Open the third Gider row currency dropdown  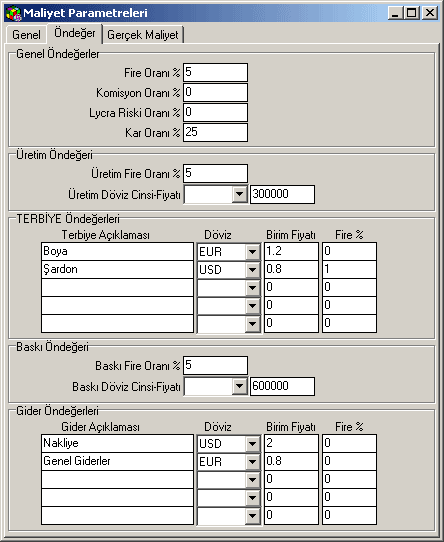click(252, 480)
